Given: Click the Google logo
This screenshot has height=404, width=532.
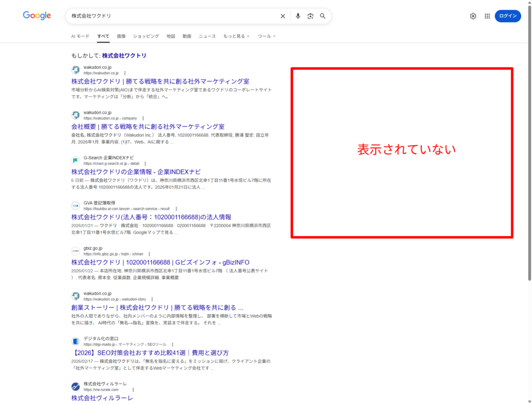Looking at the screenshot, I should [x=37, y=16].
